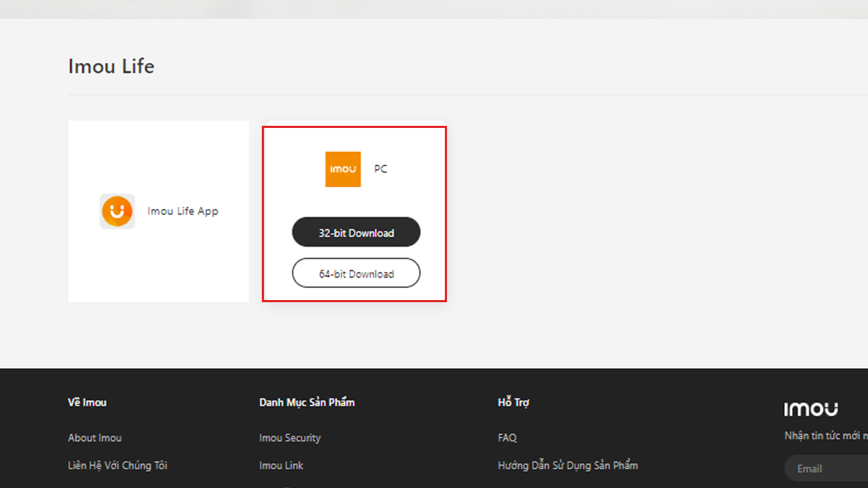Click the Nhận tin tức mới text
868x488 pixels.
click(825, 436)
